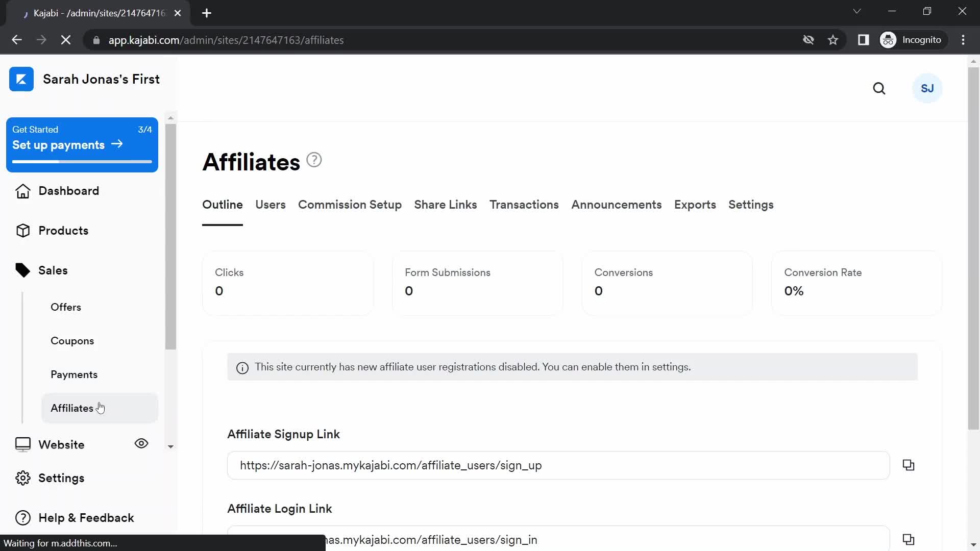Copy the Affiliate Signup Link

pyautogui.click(x=909, y=465)
